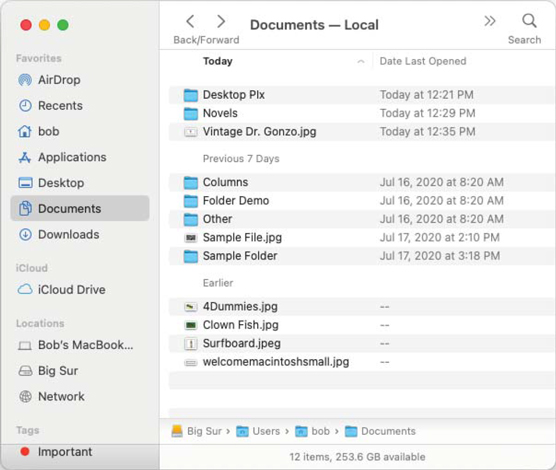Select welcomemacintoshsmall.jpg file icon
Viewport: 556px width, 470px height.
click(x=191, y=363)
